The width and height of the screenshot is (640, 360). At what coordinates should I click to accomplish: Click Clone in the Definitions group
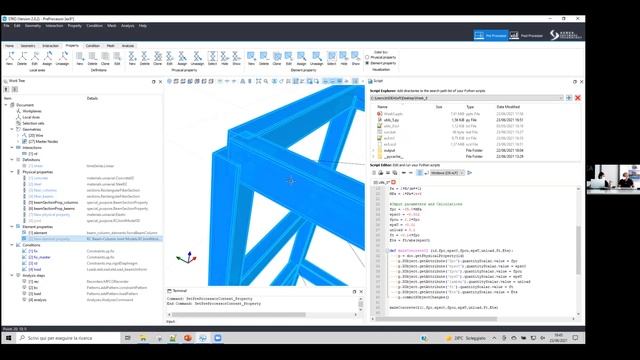(x=105, y=58)
